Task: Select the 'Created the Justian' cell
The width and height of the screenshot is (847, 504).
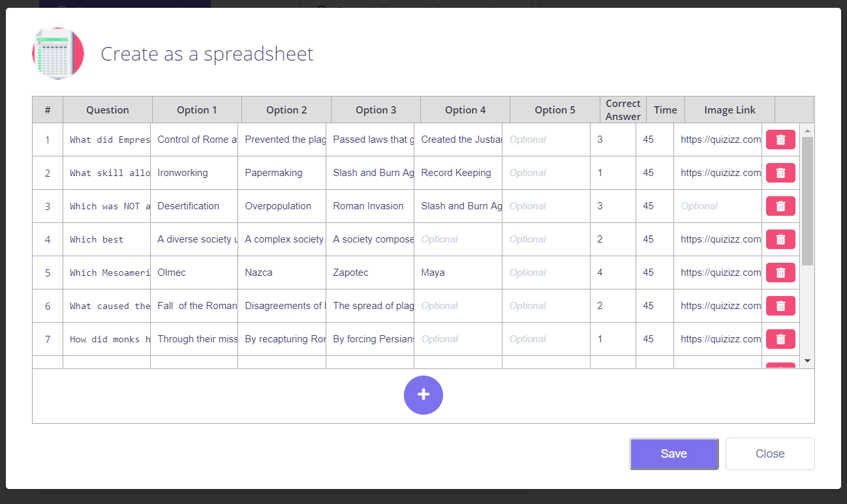Action: pyautogui.click(x=458, y=140)
